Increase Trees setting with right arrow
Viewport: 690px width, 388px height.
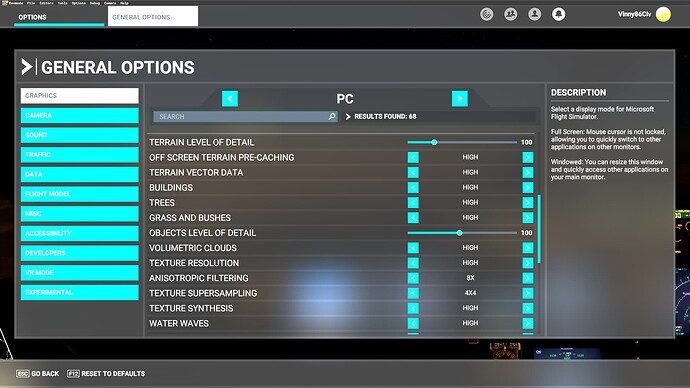[528, 202]
